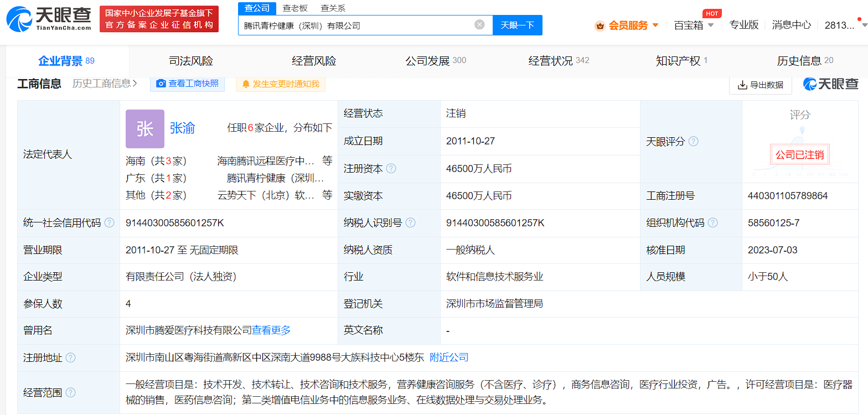The height and width of the screenshot is (415, 868).
Task: Click former name 深圳市腾爱医疗科技有限公司
Action: click(x=189, y=330)
